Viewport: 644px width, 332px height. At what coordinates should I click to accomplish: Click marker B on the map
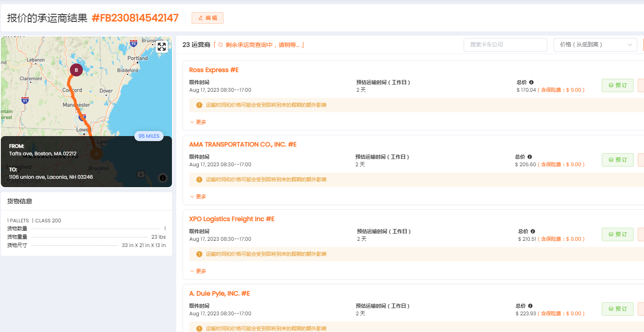click(76, 70)
